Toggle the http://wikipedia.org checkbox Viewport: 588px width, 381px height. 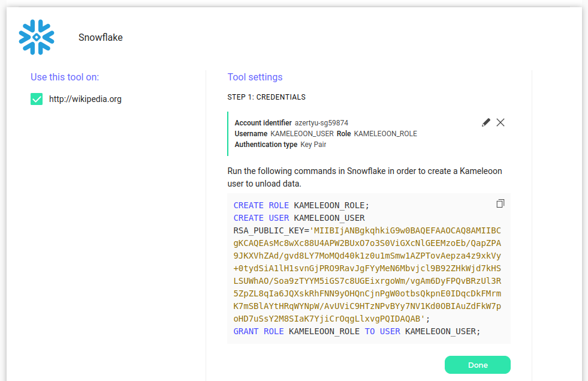click(x=37, y=99)
